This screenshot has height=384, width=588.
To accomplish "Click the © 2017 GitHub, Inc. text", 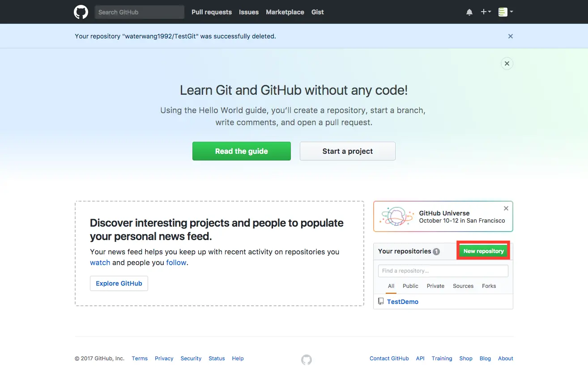I will point(100,359).
